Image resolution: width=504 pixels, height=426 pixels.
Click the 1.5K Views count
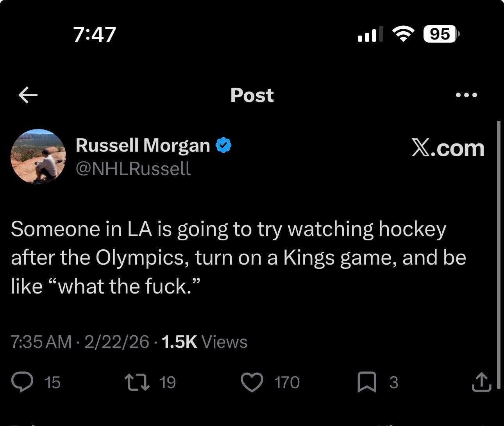click(204, 342)
